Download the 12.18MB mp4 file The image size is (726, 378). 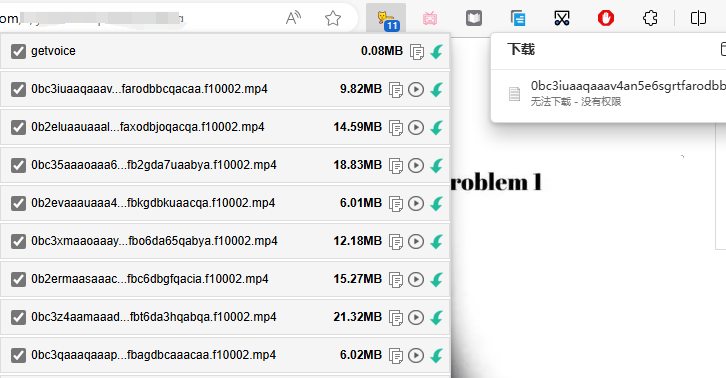point(437,241)
